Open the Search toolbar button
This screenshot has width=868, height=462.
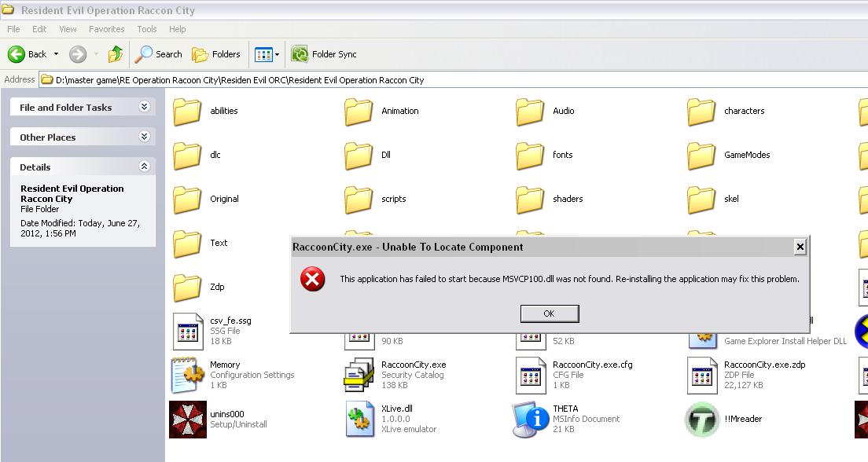click(159, 54)
